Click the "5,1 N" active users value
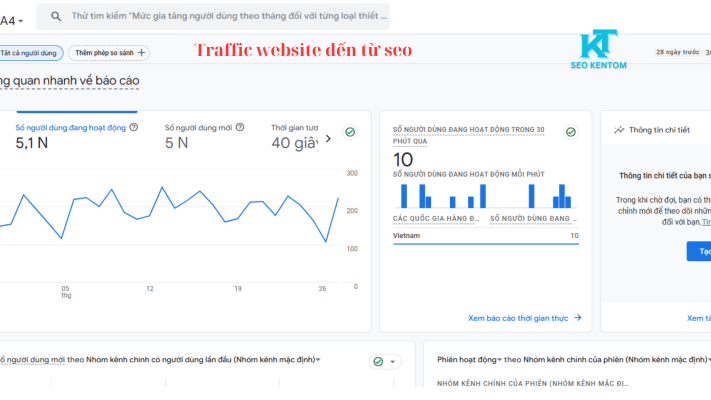 tap(32, 143)
